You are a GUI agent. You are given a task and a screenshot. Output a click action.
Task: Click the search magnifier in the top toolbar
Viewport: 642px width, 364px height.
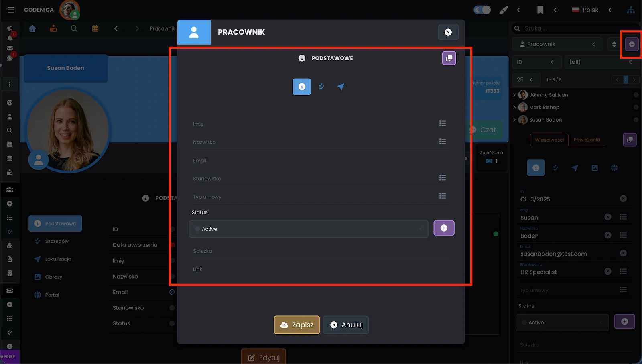pos(74,28)
